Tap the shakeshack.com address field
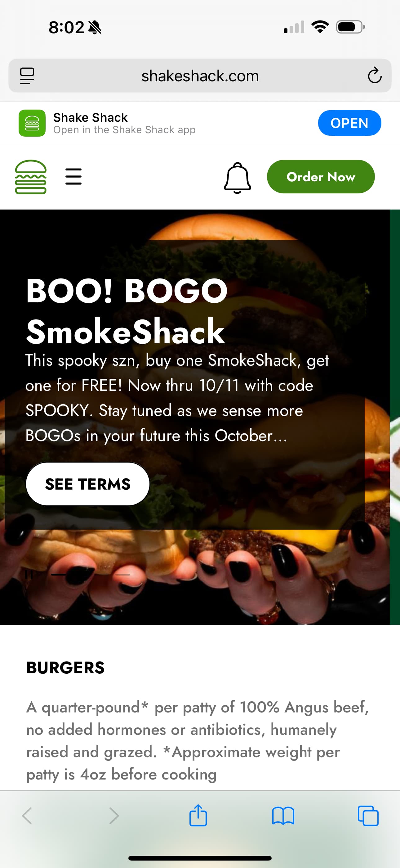The image size is (400, 868). pyautogui.click(x=200, y=76)
